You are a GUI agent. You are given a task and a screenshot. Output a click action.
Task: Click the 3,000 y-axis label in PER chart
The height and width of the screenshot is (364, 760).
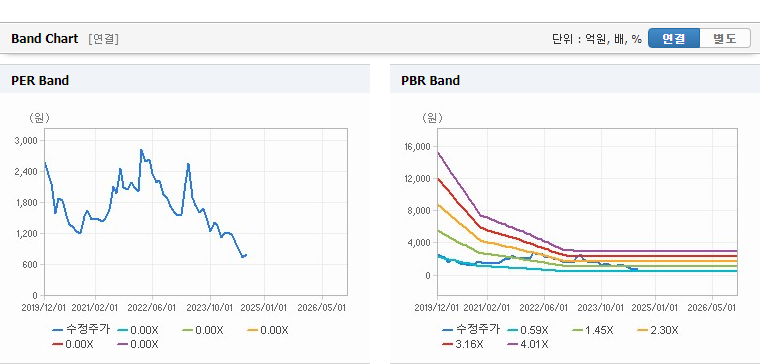tap(27, 141)
